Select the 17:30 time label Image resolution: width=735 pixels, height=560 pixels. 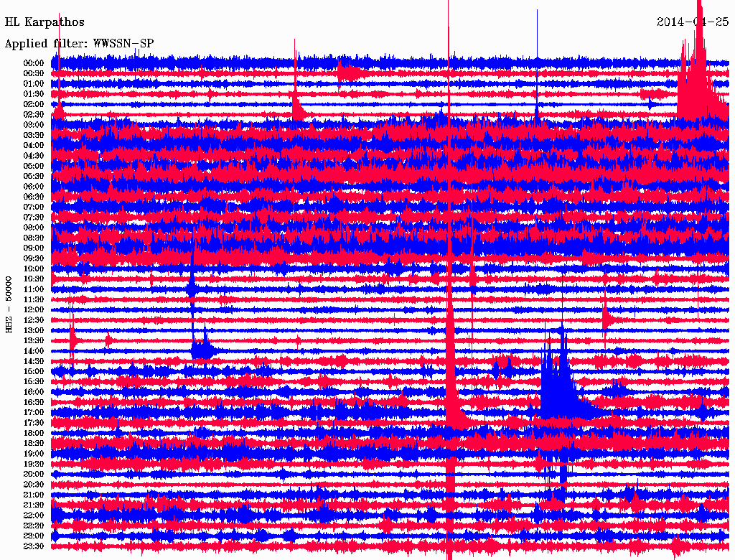point(34,423)
